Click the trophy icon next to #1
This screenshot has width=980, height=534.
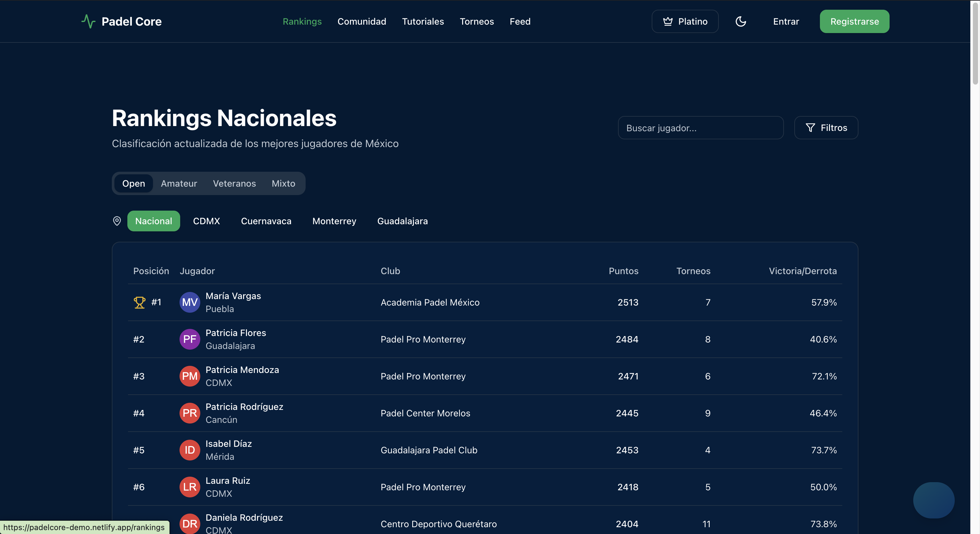point(140,302)
